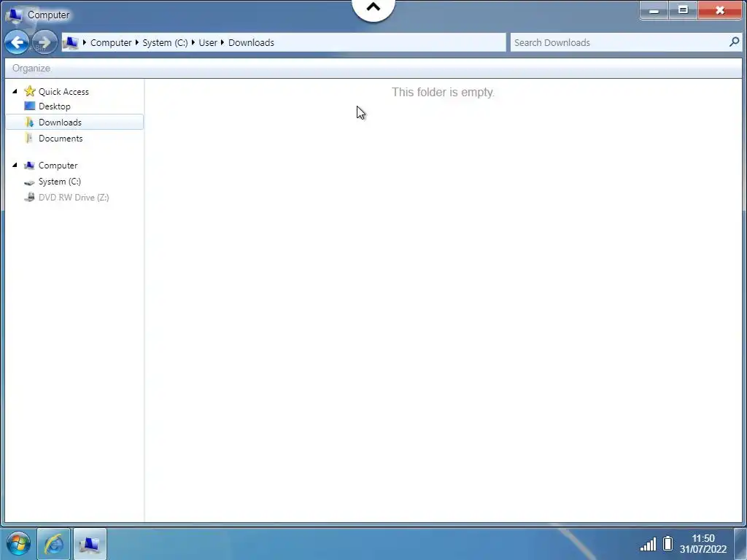
Task: Click the Quick Access star icon
Action: tap(29, 91)
